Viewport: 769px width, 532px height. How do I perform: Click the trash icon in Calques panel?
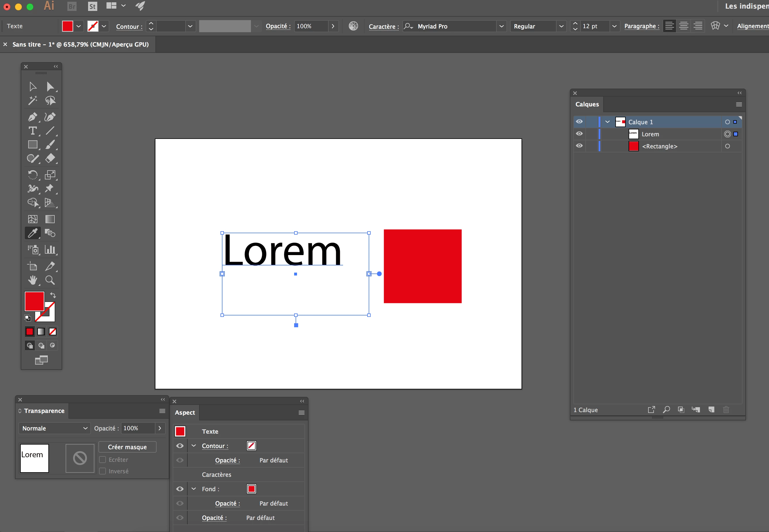(x=726, y=410)
